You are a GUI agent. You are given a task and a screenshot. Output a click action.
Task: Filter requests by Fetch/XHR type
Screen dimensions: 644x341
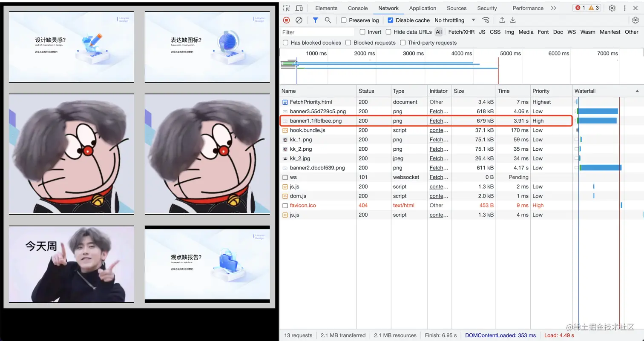(x=461, y=32)
